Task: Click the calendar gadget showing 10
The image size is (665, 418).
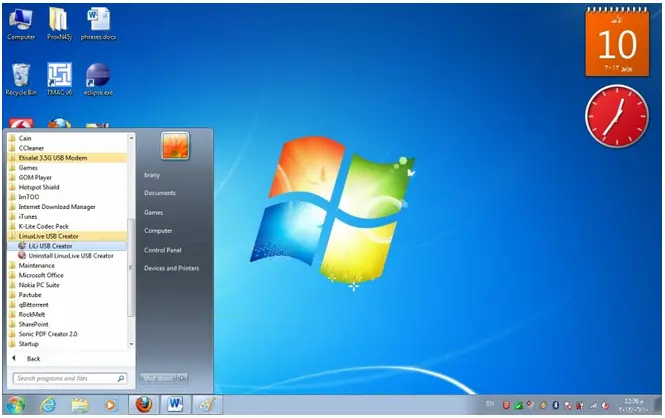Action: (x=617, y=42)
